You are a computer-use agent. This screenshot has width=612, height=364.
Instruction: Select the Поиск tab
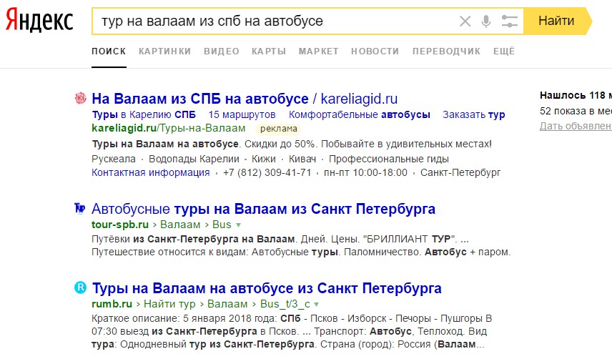click(x=109, y=51)
